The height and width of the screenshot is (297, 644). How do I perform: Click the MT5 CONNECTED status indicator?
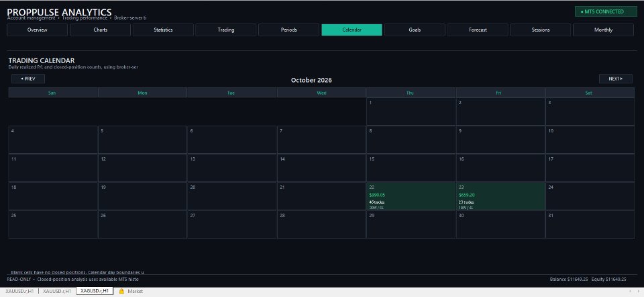pyautogui.click(x=606, y=11)
